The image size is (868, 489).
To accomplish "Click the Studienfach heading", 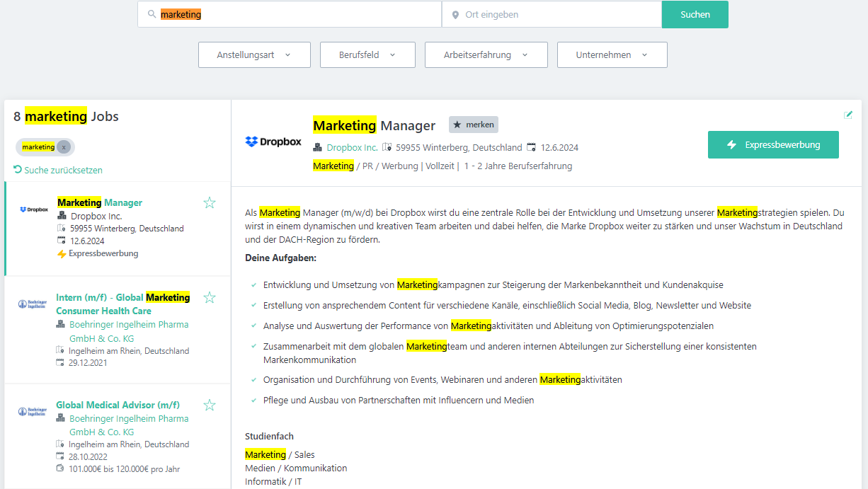I will point(269,436).
